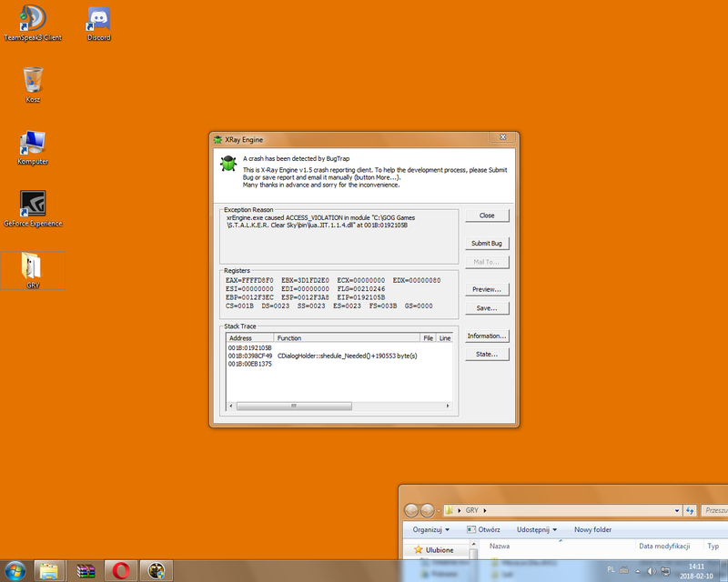Open the Preview... report button
This screenshot has width=728, height=582.
pos(487,289)
